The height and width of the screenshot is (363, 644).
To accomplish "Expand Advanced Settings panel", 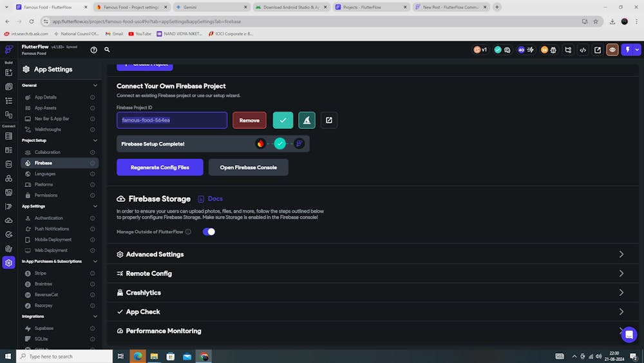I will pos(372,255).
